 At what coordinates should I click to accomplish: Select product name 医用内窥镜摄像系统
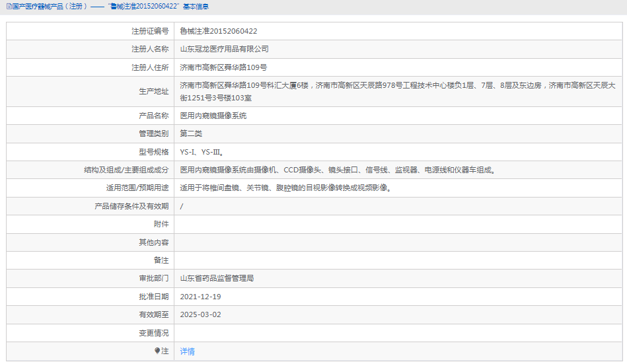pos(213,116)
